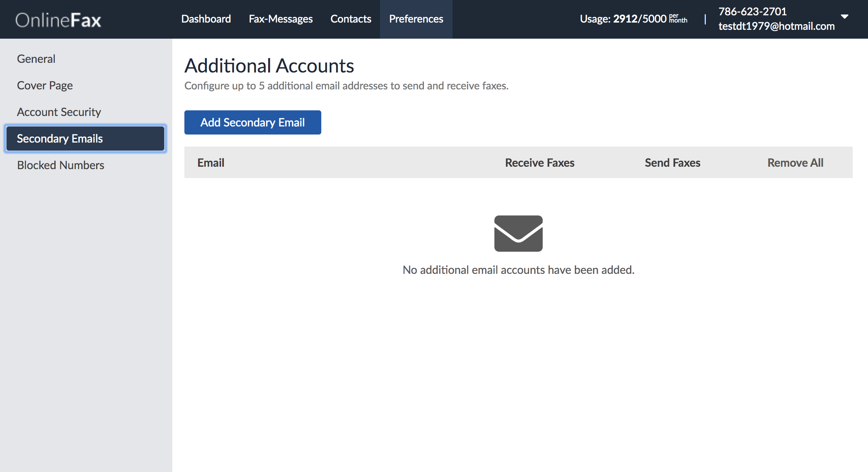Click the Email column header
Image resolution: width=868 pixels, height=472 pixels.
(x=211, y=162)
